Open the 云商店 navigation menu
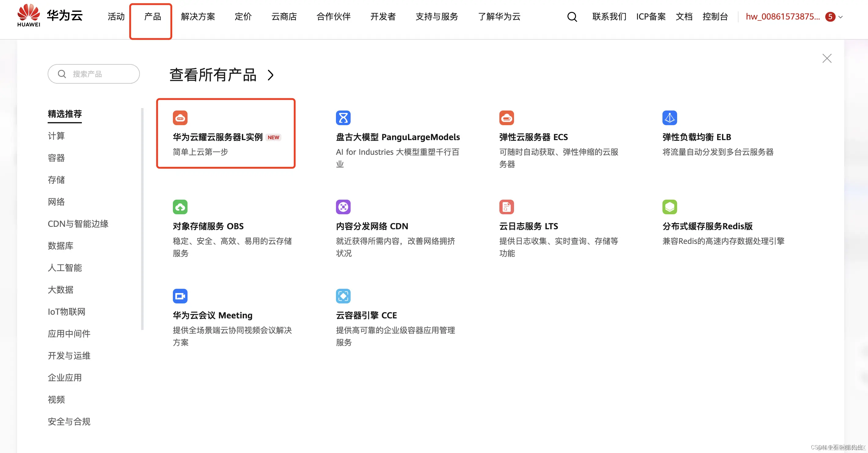Screen dimensions: 868x453 (x=284, y=17)
